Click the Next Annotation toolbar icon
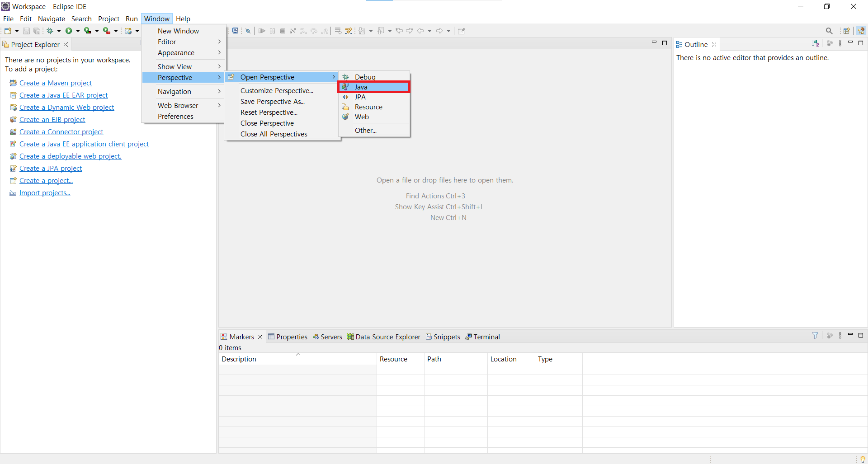Image resolution: width=868 pixels, height=464 pixels. 362,31
